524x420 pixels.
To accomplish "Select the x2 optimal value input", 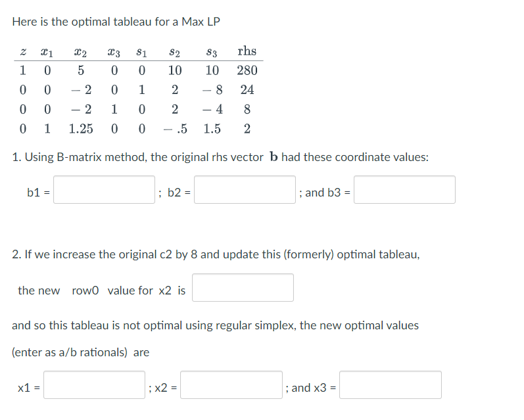I will click(x=231, y=385).
